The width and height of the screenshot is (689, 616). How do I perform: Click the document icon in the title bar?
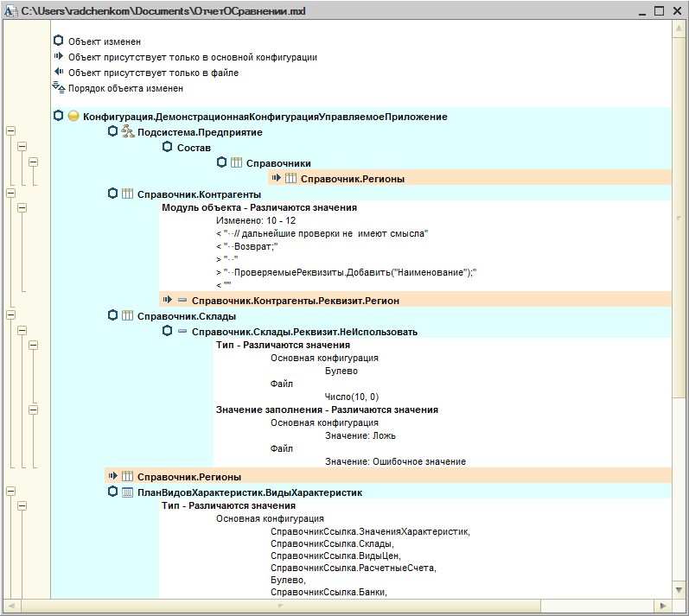(x=10, y=11)
